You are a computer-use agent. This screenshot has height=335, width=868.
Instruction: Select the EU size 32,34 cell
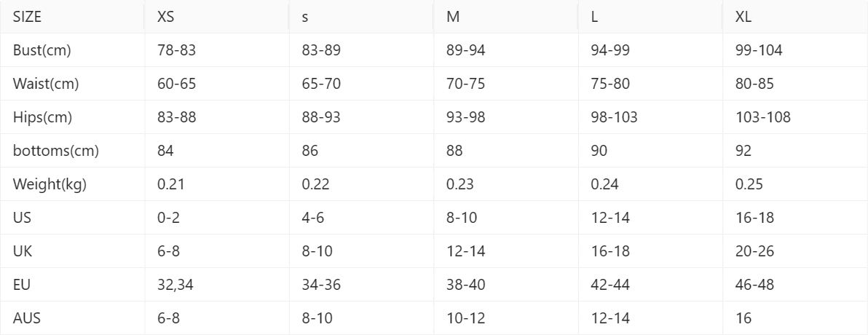click(216, 285)
